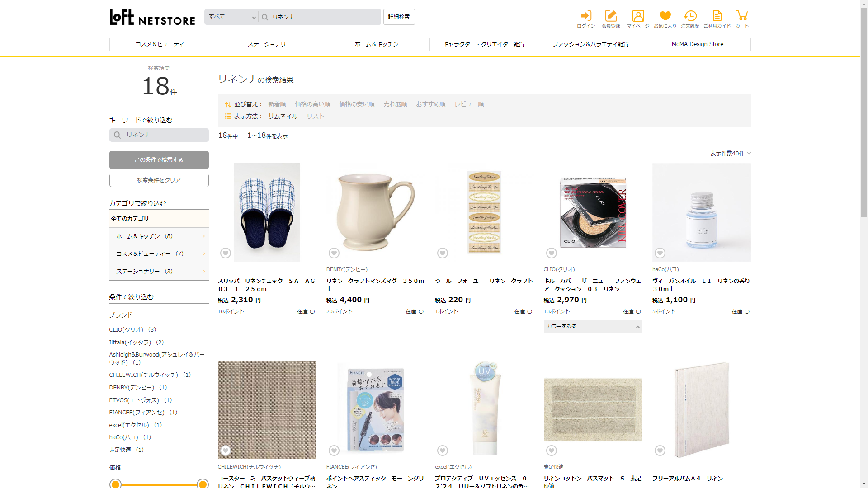Toggle favorite heart on the slippers product
The width and height of the screenshot is (868, 488).
(226, 253)
